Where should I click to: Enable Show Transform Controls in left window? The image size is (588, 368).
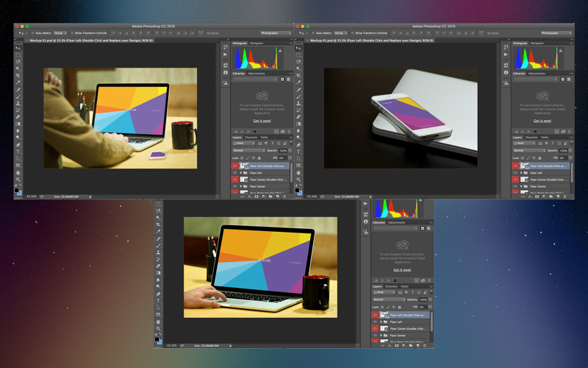pos(72,33)
